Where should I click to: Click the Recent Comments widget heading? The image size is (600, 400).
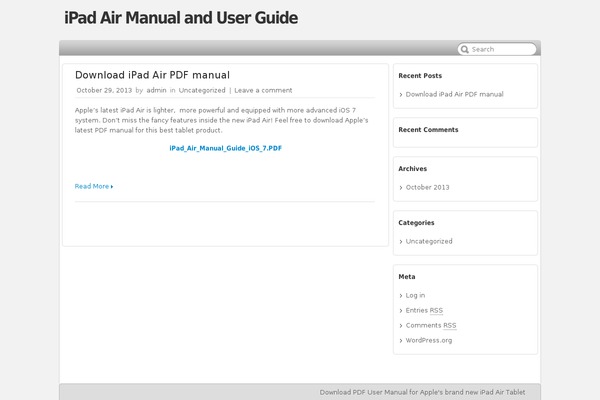tap(428, 130)
